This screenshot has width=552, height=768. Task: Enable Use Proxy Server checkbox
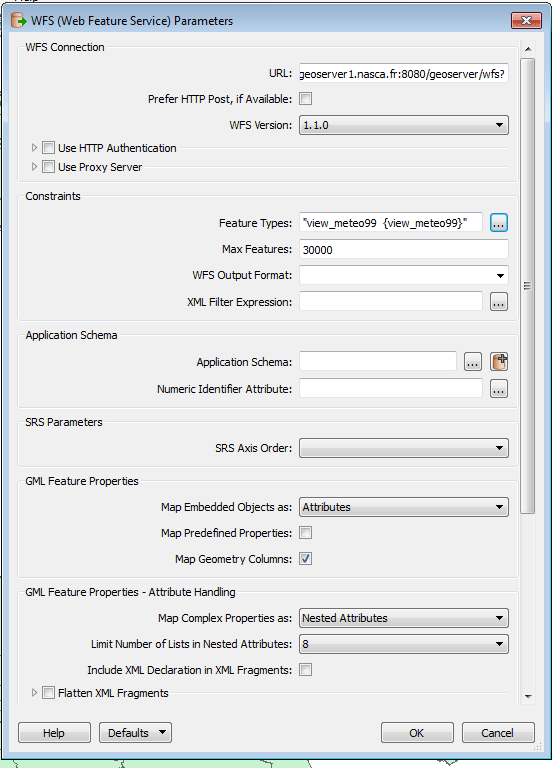click(48, 167)
